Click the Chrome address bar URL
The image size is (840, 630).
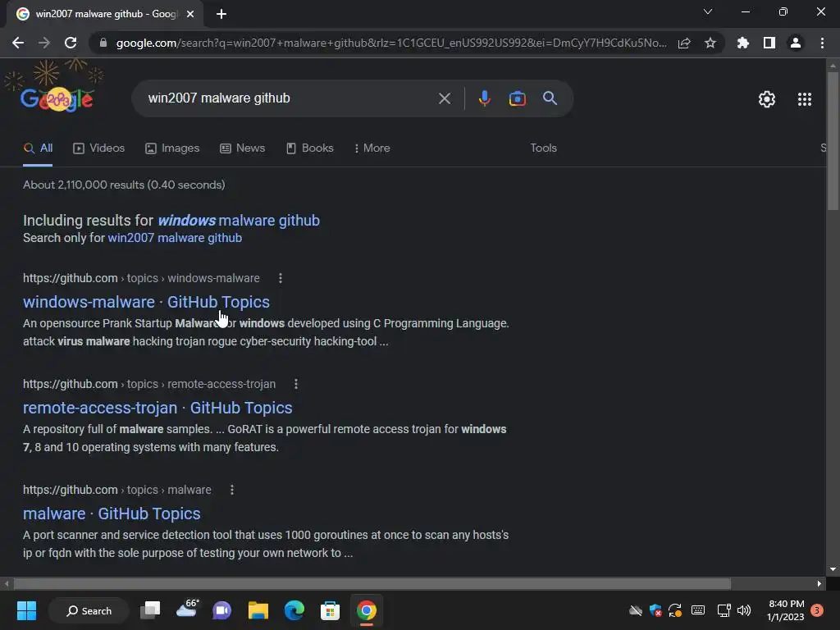391,43
